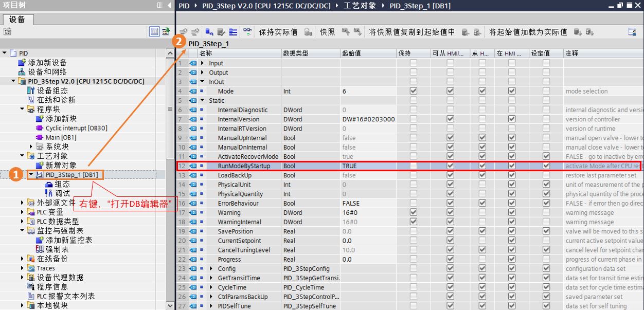The width and height of the screenshot is (644, 310).
Task: Click the project tree details view icon
Action: [154, 31]
